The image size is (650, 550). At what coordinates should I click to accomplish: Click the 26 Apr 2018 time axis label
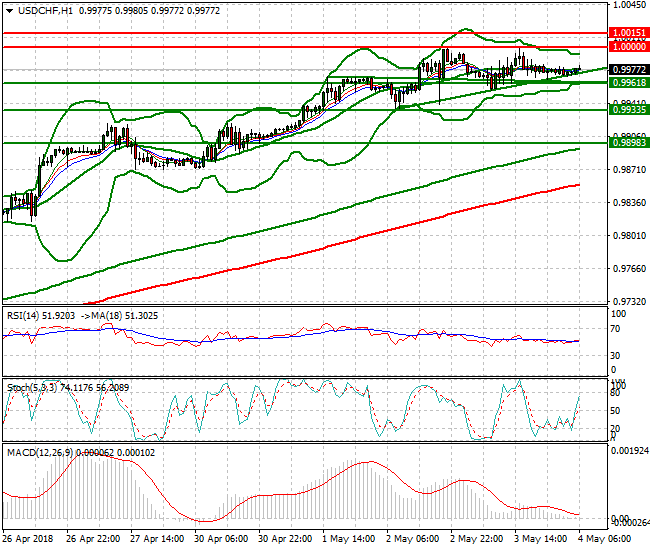[x=27, y=539]
